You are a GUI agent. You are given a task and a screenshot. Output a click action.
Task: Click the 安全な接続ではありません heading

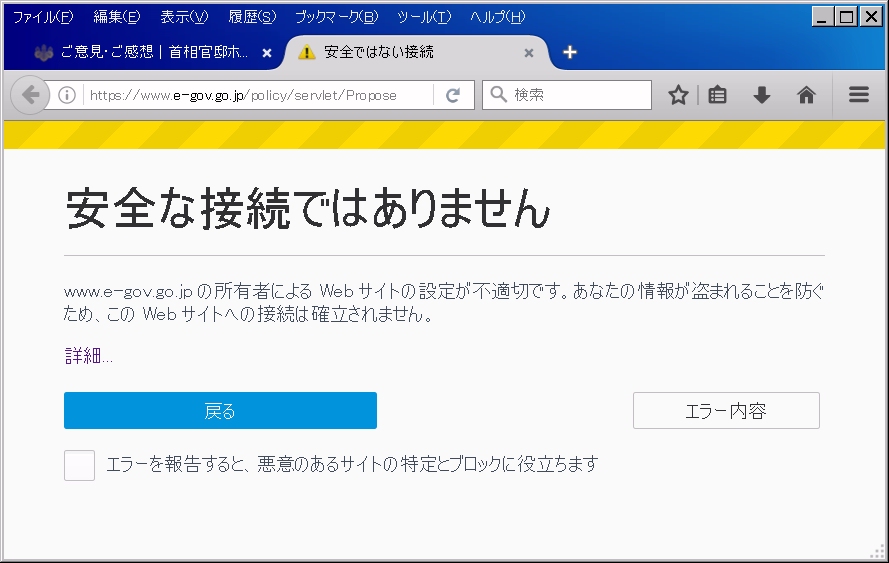(308, 209)
